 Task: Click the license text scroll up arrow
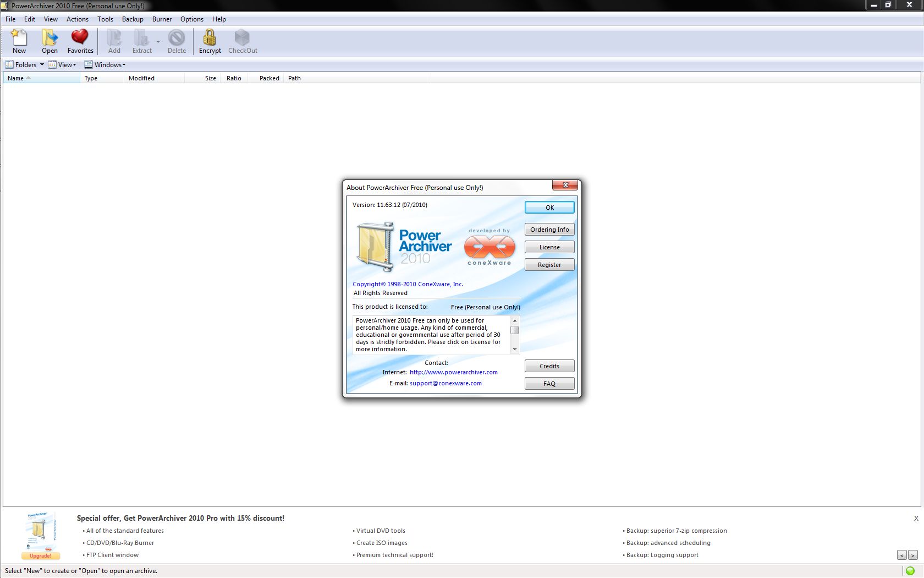(x=515, y=320)
